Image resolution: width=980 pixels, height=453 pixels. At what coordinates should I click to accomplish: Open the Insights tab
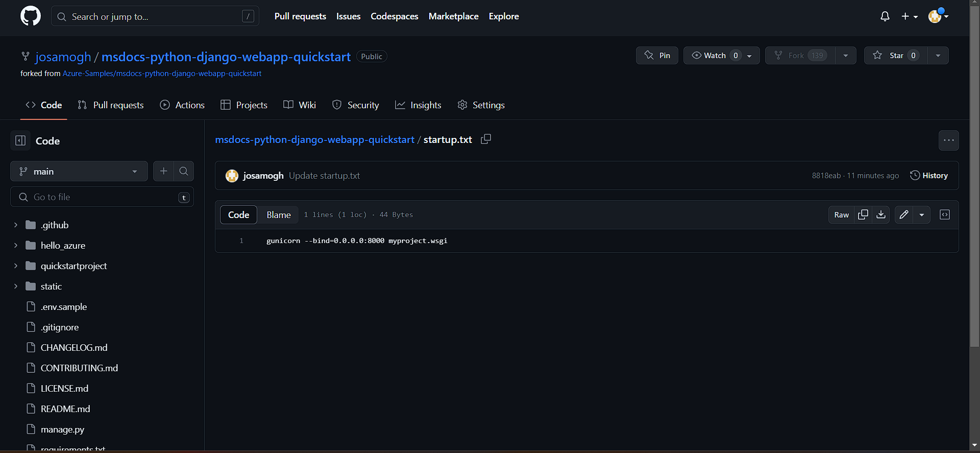coord(418,105)
